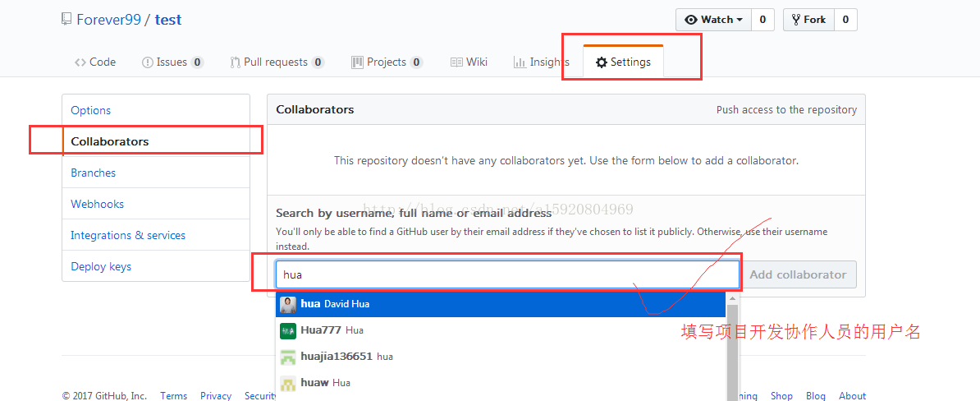Click the Pull requests count badge

coord(318,62)
